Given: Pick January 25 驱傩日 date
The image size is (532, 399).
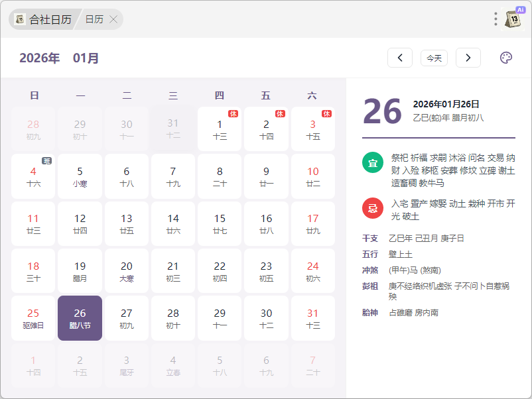Looking at the screenshot, I should [34, 317].
